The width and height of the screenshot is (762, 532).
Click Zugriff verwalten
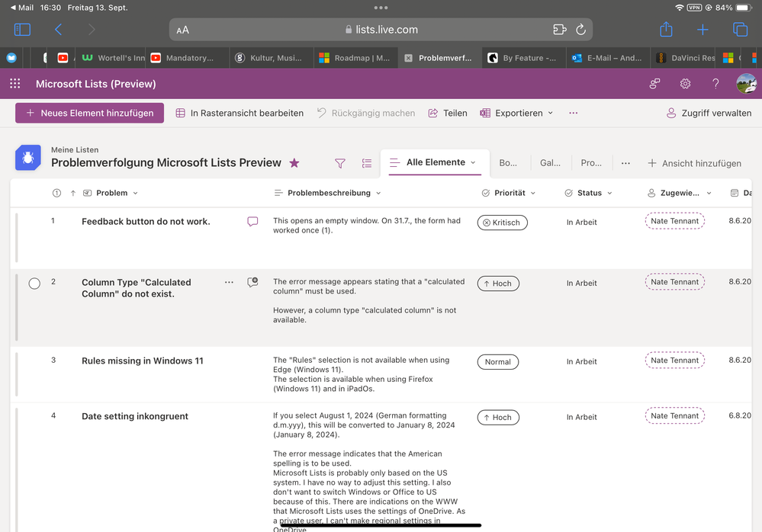click(x=709, y=113)
